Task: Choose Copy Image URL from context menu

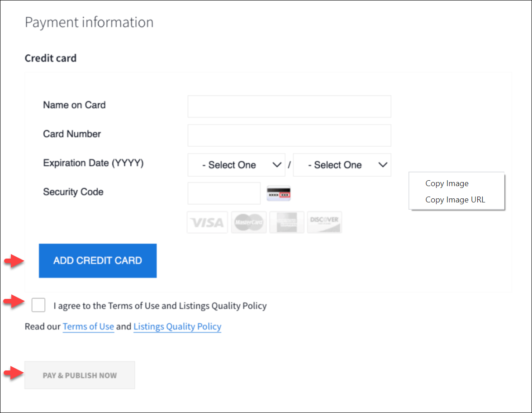Action: [x=455, y=200]
